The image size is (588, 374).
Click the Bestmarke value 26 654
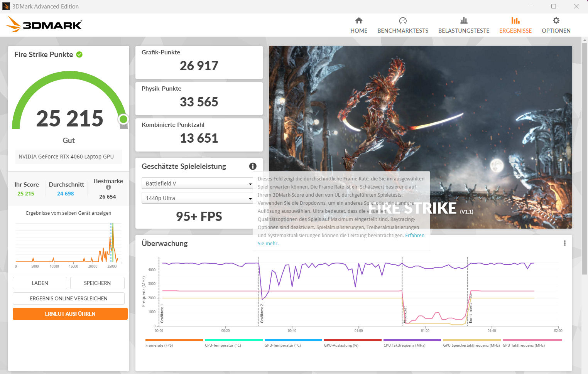(x=108, y=197)
